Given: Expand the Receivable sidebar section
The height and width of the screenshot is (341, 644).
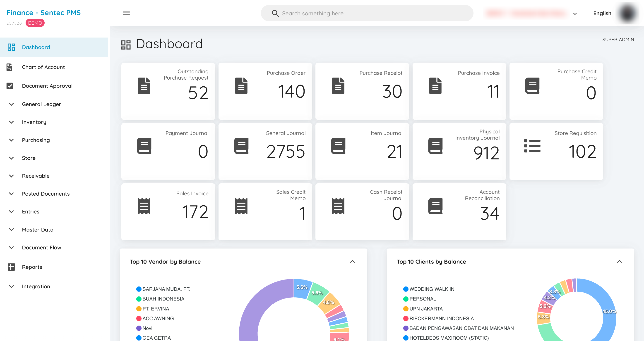Looking at the screenshot, I should click(x=54, y=176).
